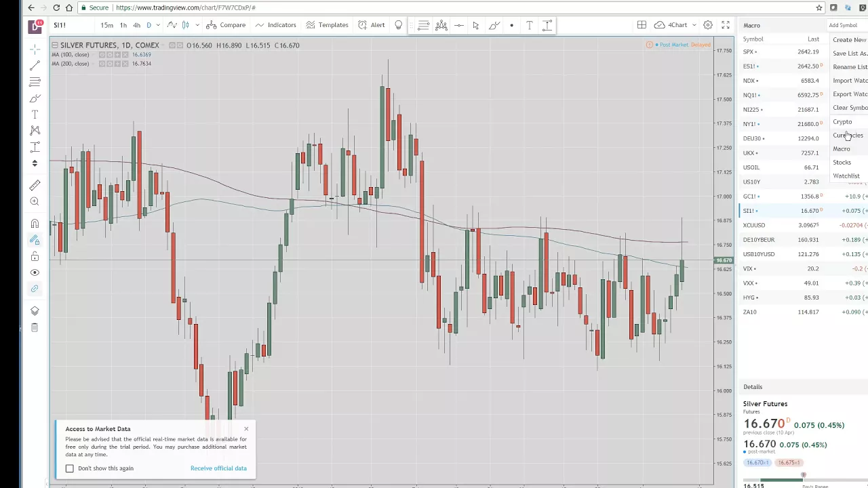The width and height of the screenshot is (868, 488).
Task: Select the D daily timeframe
Action: pos(149,25)
